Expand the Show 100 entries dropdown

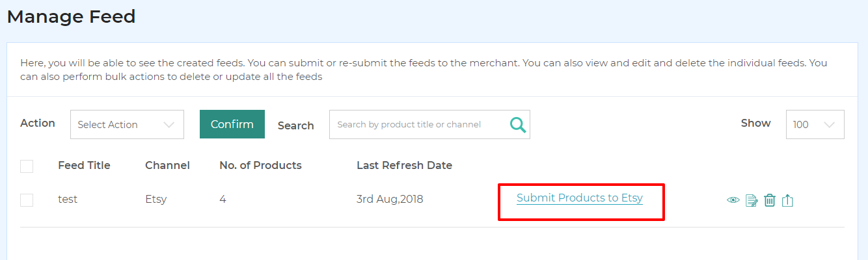[x=815, y=124]
